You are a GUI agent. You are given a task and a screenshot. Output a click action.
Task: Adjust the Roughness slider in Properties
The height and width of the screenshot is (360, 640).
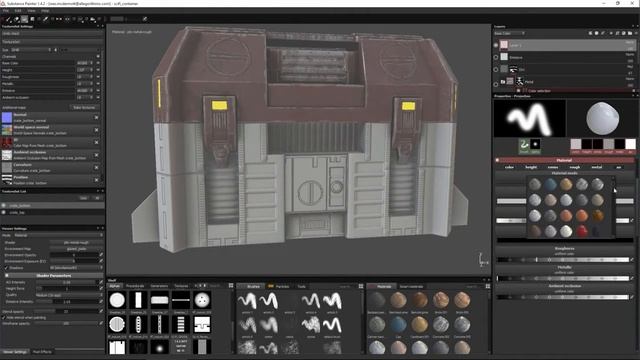coord(563,260)
